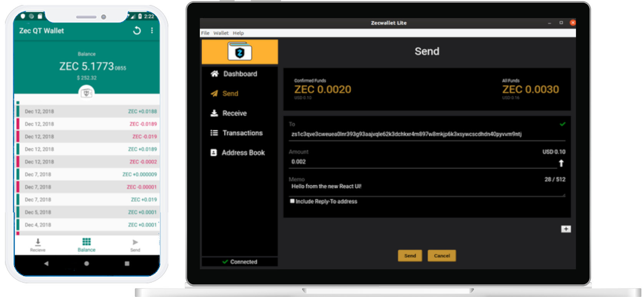Click the green valid-address checkmark

tap(563, 124)
